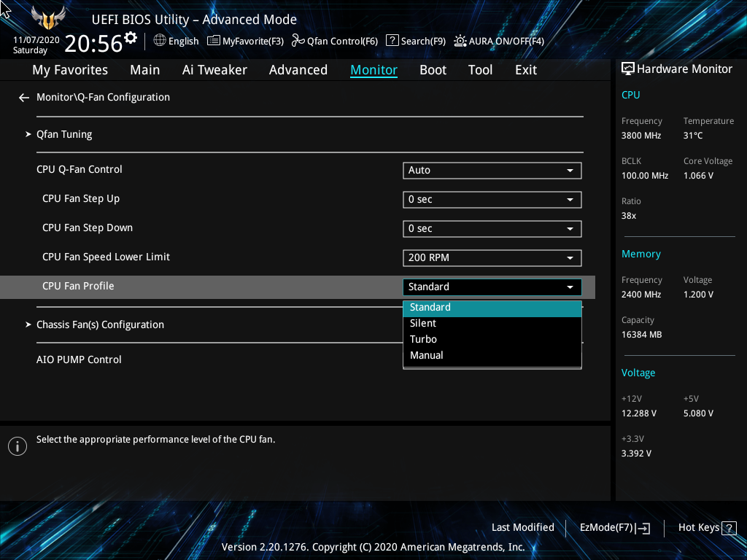Select the AIO PUMP Control row
Image resolution: width=747 pixels, height=560 pixels.
coord(79,359)
